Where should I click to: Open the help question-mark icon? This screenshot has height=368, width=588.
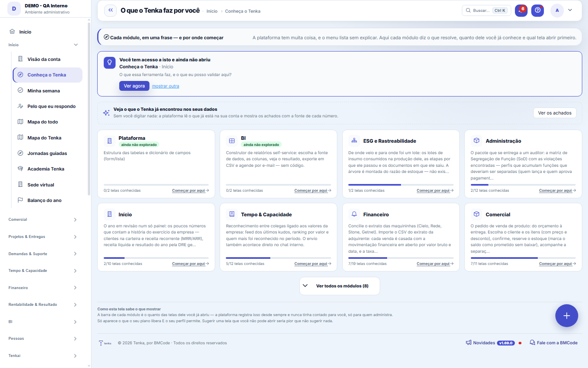point(537,10)
